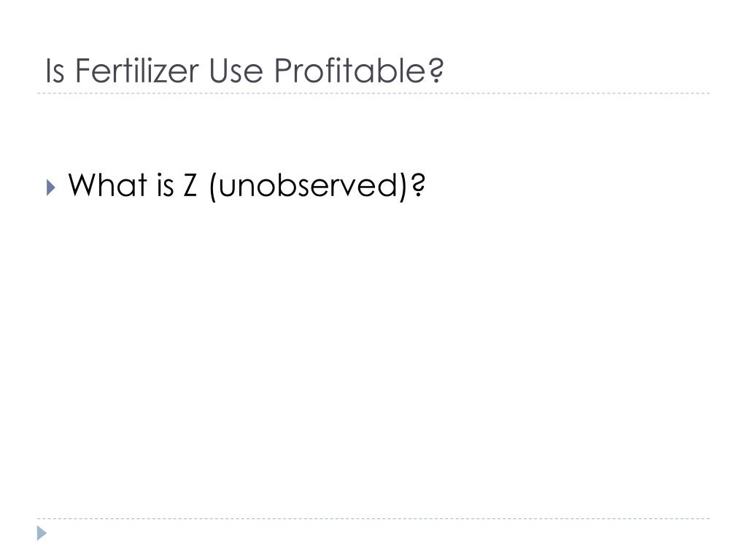Click the question mark ending the title
The width and height of the screenshot is (747, 560).
(436, 71)
